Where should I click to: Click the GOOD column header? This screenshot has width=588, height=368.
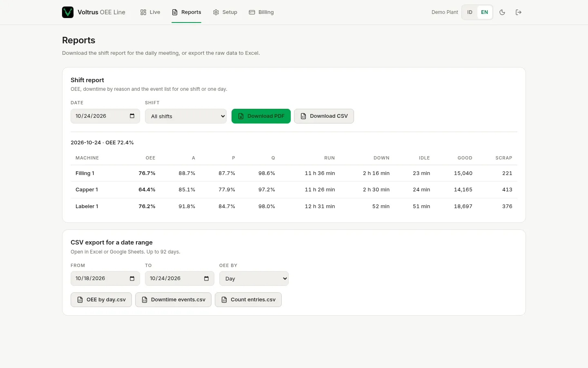465,158
